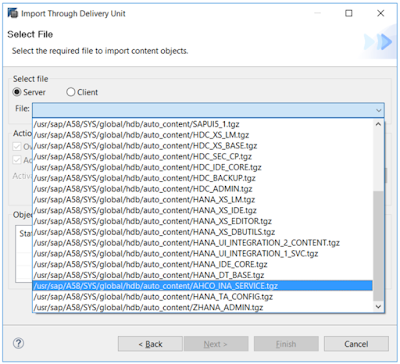Pick highlighted AHCO_INA_SERVICE.tgz entry
The height and width of the screenshot is (364, 400).
tap(203, 286)
